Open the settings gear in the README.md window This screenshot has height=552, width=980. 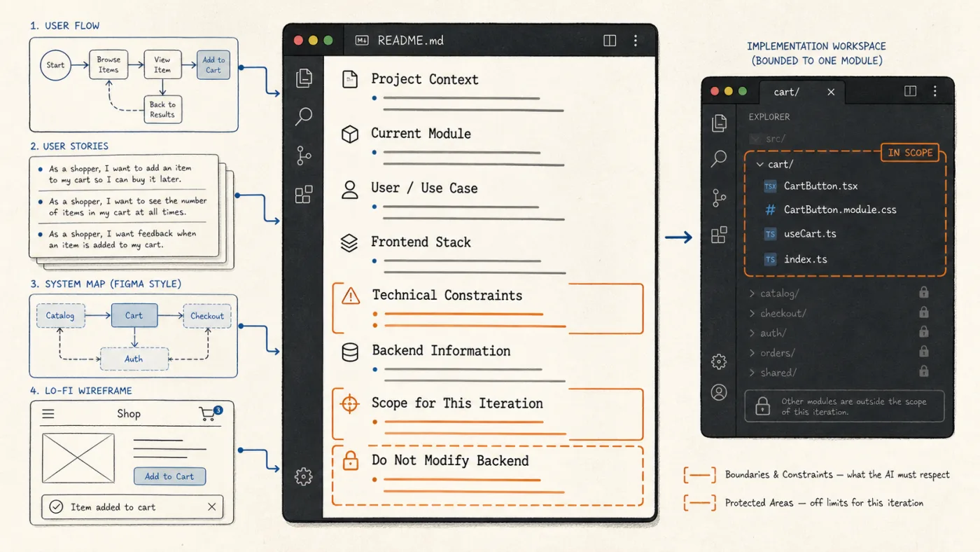[304, 476]
